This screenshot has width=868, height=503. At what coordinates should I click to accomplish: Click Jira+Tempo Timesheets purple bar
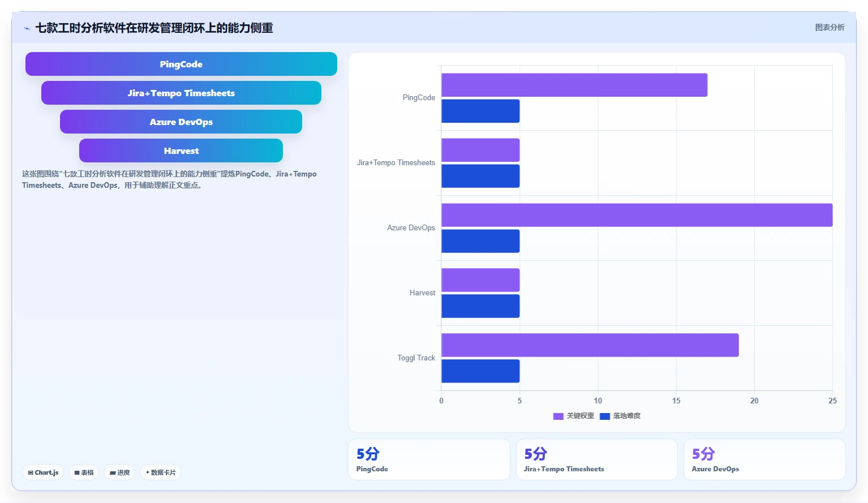(480, 150)
